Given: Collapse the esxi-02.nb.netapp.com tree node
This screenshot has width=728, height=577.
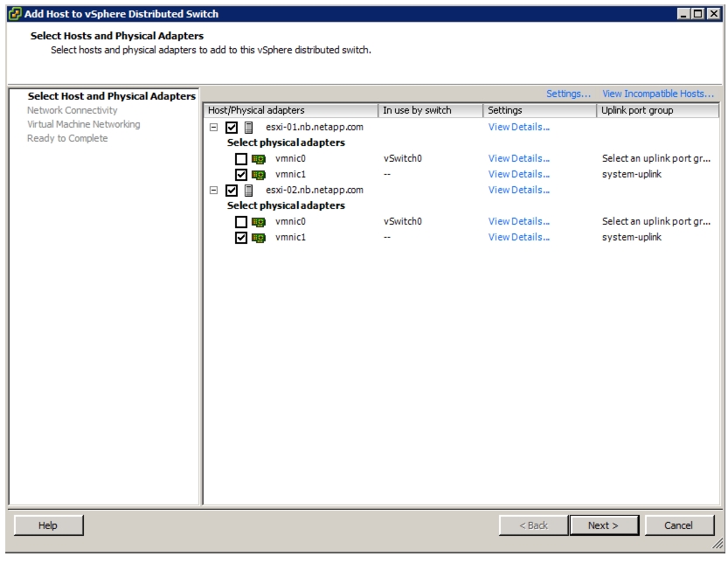Looking at the screenshot, I should point(213,190).
